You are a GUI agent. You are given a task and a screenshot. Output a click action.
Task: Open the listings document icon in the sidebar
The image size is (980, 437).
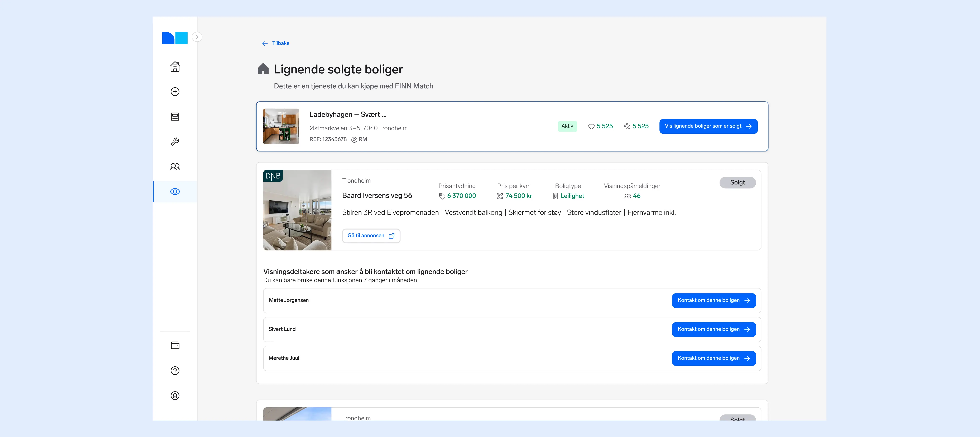click(175, 117)
